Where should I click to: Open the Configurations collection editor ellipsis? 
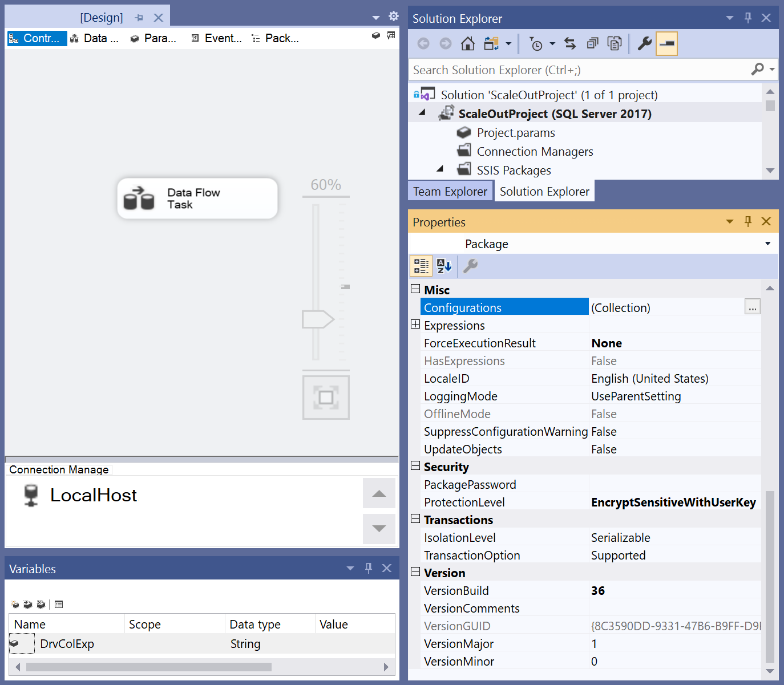(752, 307)
